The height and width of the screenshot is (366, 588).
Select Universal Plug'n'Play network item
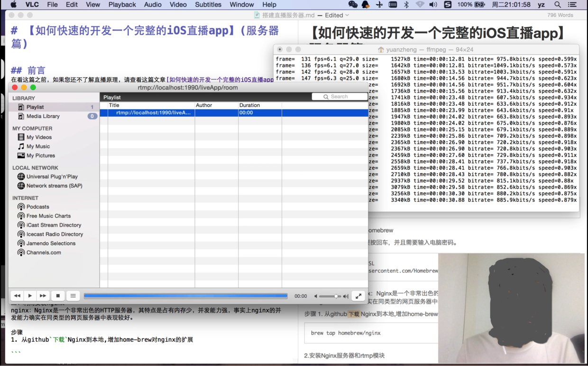point(52,176)
